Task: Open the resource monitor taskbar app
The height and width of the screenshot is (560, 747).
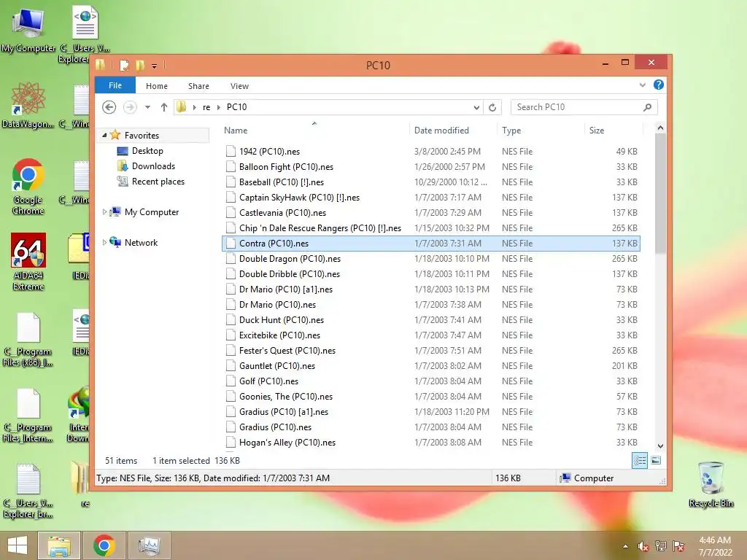Action: [x=149, y=545]
